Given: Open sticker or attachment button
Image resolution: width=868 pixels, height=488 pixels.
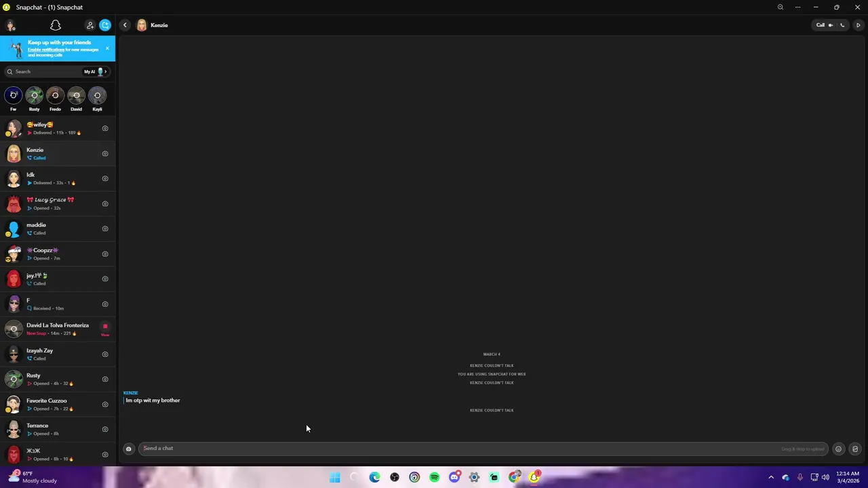Looking at the screenshot, I should click(855, 449).
